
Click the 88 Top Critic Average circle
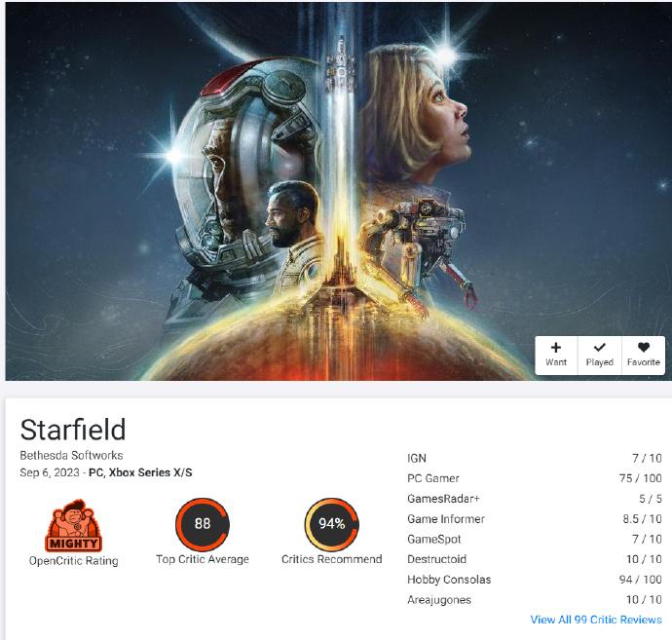(x=203, y=524)
